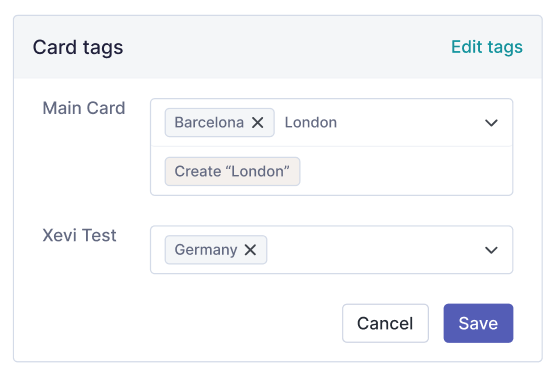Click blank space beside Create "London" suggestion

click(404, 171)
